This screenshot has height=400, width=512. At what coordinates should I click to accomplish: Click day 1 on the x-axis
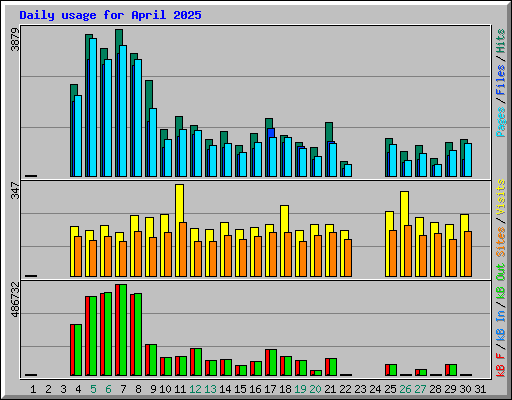(33, 389)
